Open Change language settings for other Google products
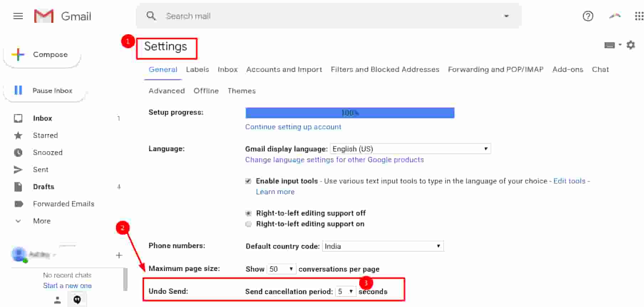This screenshot has width=644, height=307. (x=334, y=160)
